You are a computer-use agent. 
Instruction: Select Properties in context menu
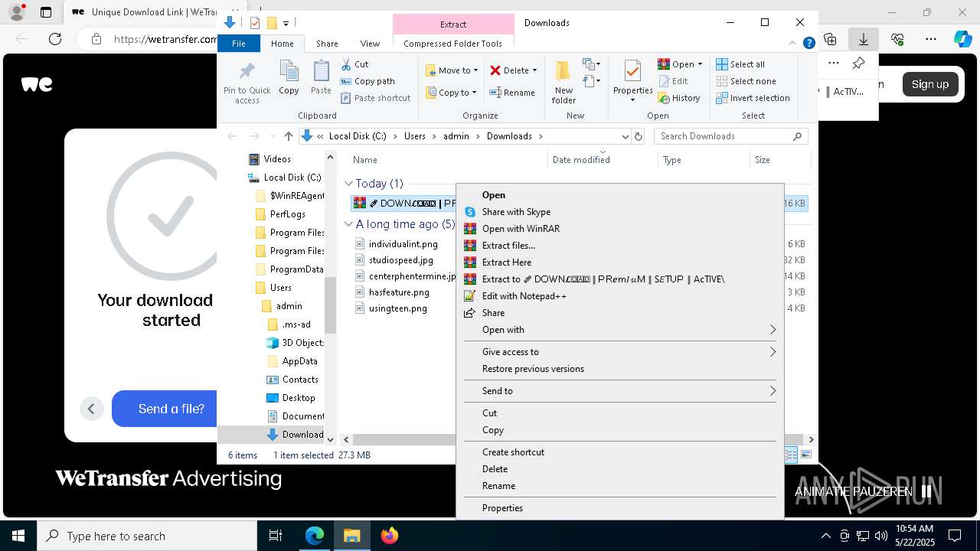pyautogui.click(x=620, y=508)
